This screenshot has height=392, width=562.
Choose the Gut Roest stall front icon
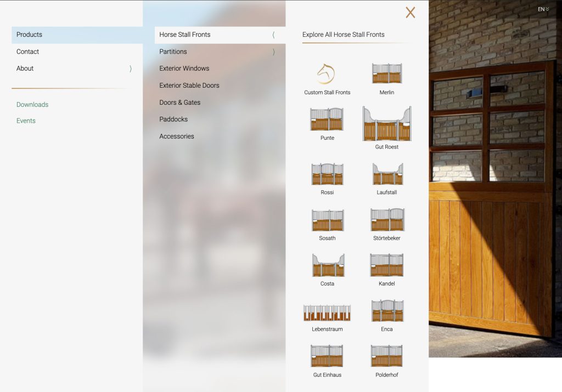click(387, 124)
